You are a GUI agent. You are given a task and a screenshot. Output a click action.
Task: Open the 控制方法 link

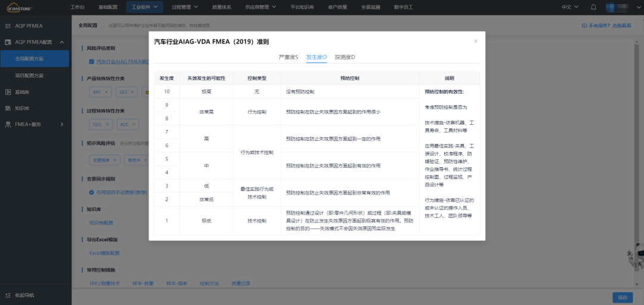[x=209, y=283]
